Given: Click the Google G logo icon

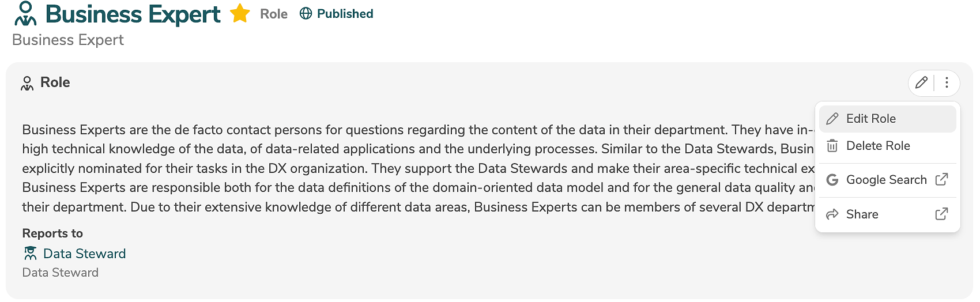Looking at the screenshot, I should (832, 180).
